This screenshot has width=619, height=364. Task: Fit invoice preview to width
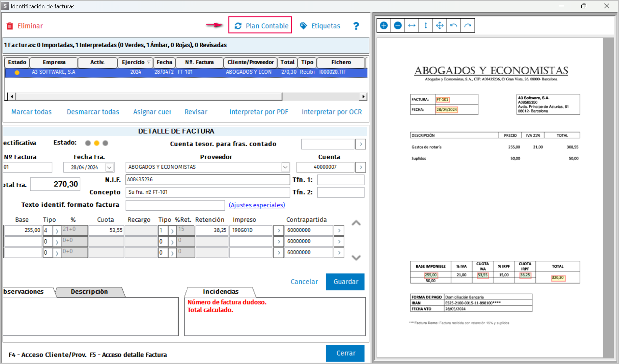[x=412, y=25]
